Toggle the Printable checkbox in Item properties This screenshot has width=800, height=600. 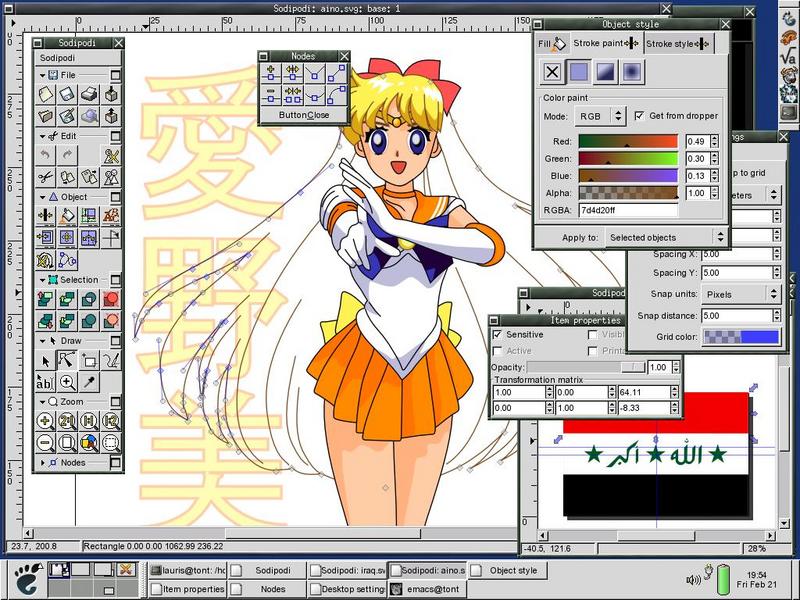pyautogui.click(x=592, y=351)
